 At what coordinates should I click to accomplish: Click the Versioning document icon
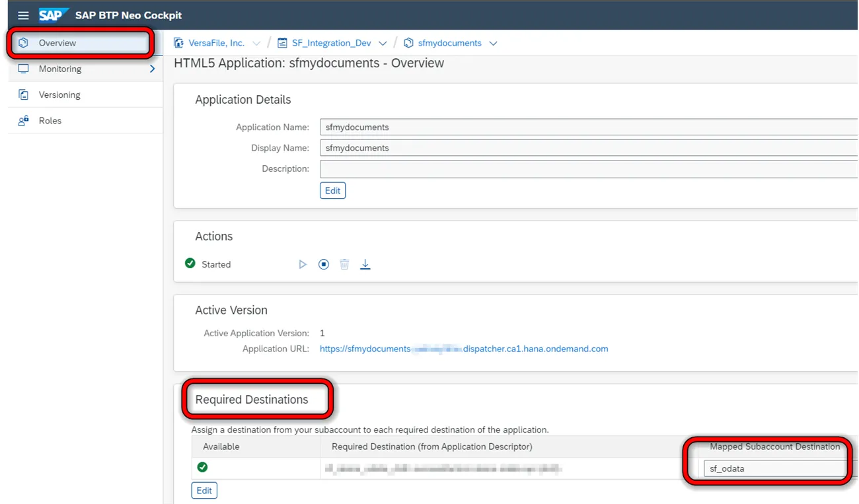pos(23,94)
